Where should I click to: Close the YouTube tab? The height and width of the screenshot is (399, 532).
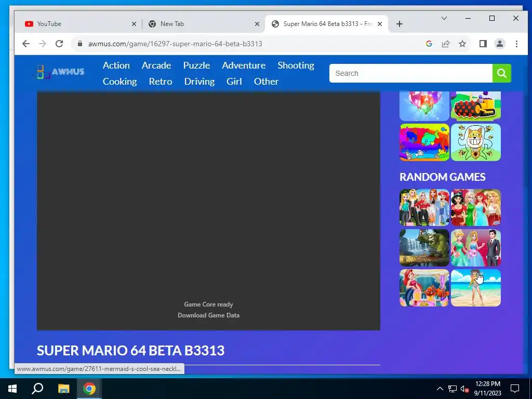[x=134, y=24]
